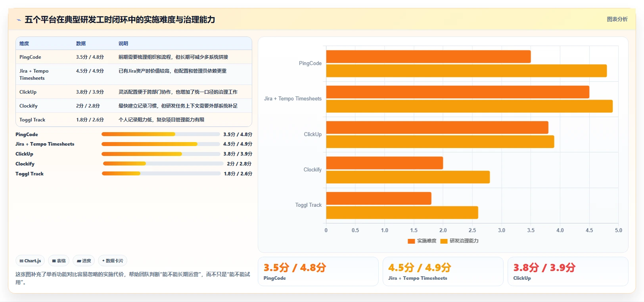Click the 1.8分 / 2.6分 table cell

(x=90, y=120)
